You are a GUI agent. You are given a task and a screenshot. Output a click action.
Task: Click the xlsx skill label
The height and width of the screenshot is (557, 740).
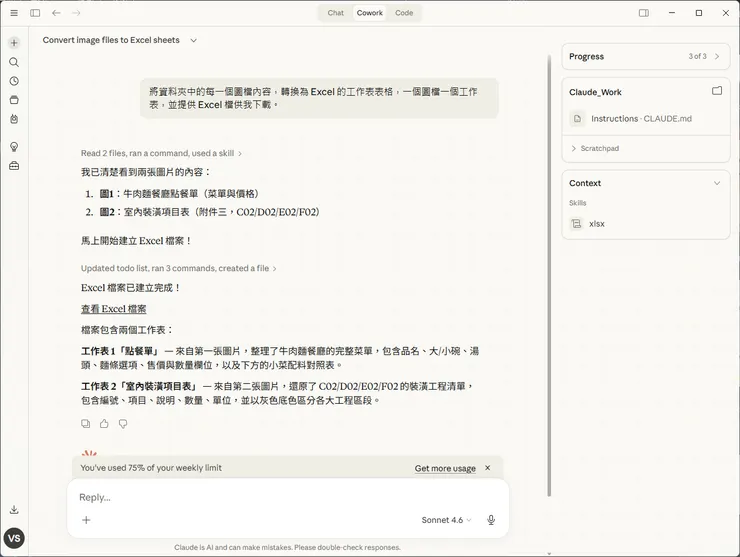[597, 224]
